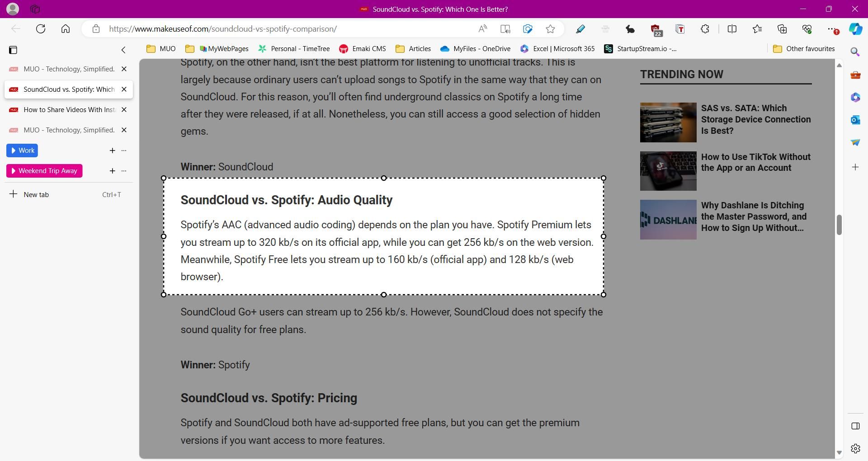Open the SAS vs. SATA trending article
The width and height of the screenshot is (868, 461).
click(756, 119)
